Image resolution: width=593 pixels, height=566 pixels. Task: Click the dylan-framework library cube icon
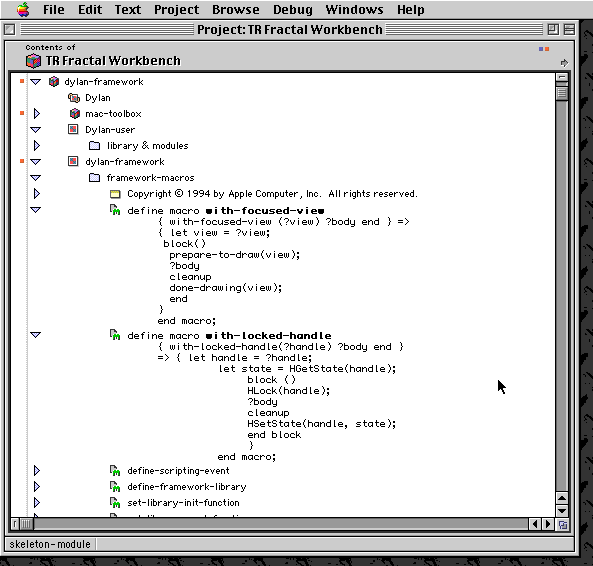click(x=54, y=82)
